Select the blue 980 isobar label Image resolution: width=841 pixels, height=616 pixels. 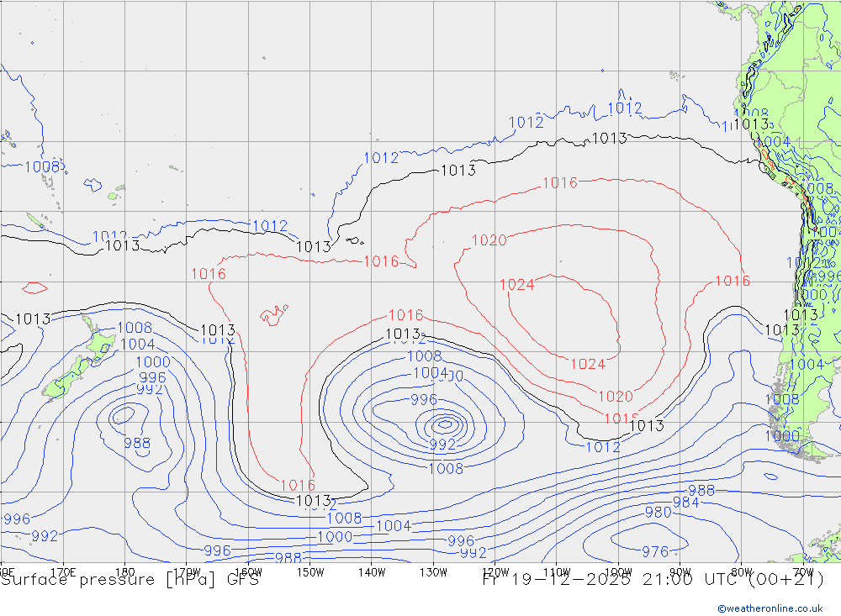tap(658, 512)
